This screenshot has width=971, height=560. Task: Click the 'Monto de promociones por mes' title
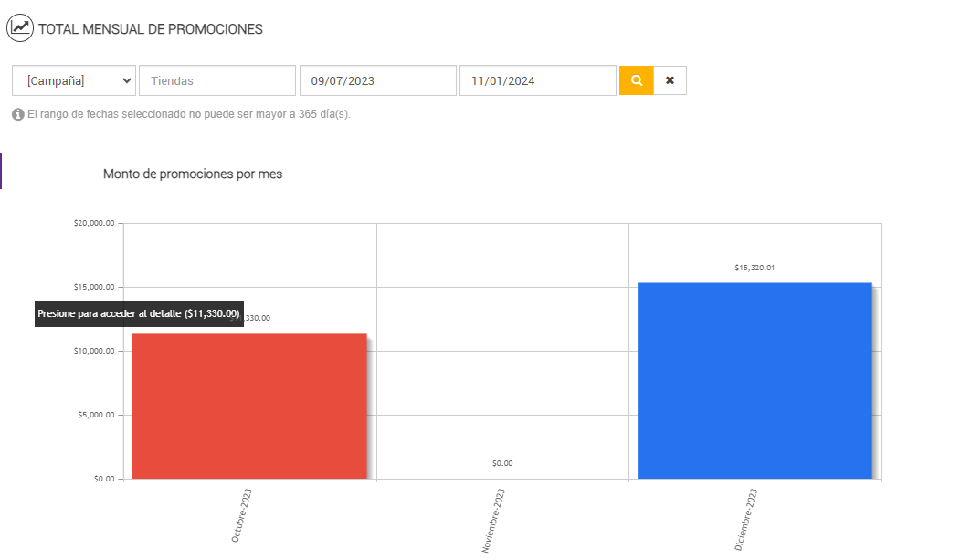(x=193, y=174)
